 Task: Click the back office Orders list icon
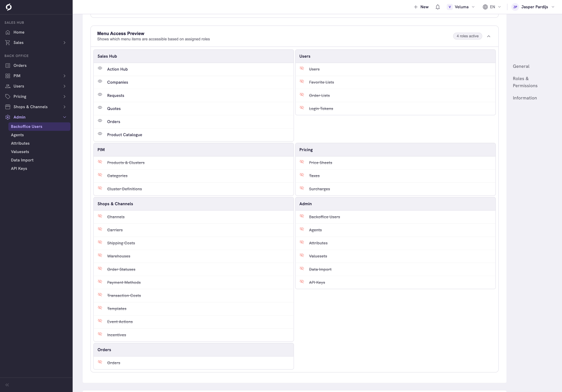pyautogui.click(x=8, y=66)
